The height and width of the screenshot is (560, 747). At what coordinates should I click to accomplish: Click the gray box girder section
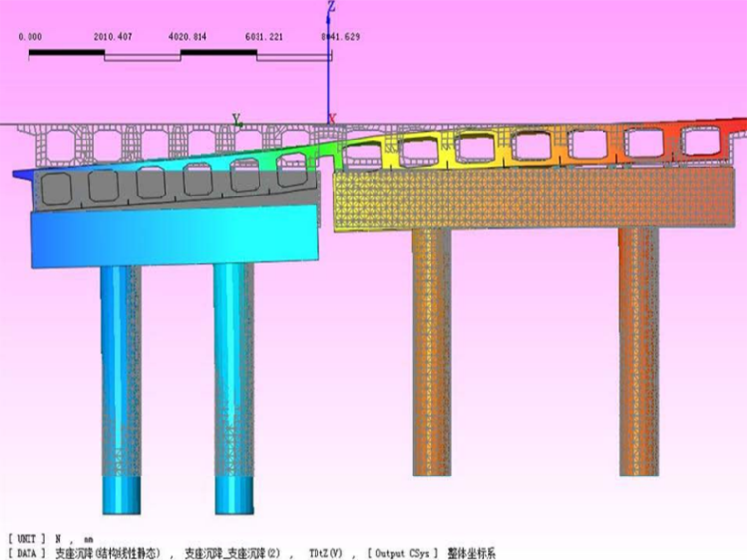pos(177,185)
